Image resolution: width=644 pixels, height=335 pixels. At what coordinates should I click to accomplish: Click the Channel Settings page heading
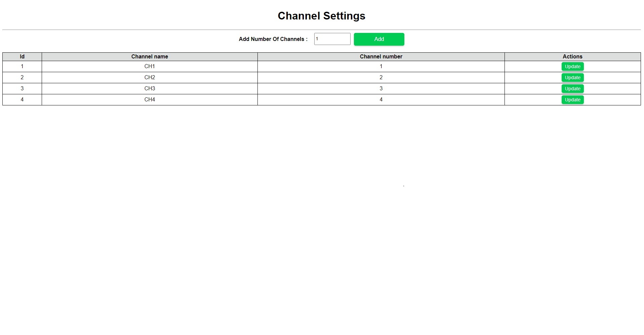[321, 16]
